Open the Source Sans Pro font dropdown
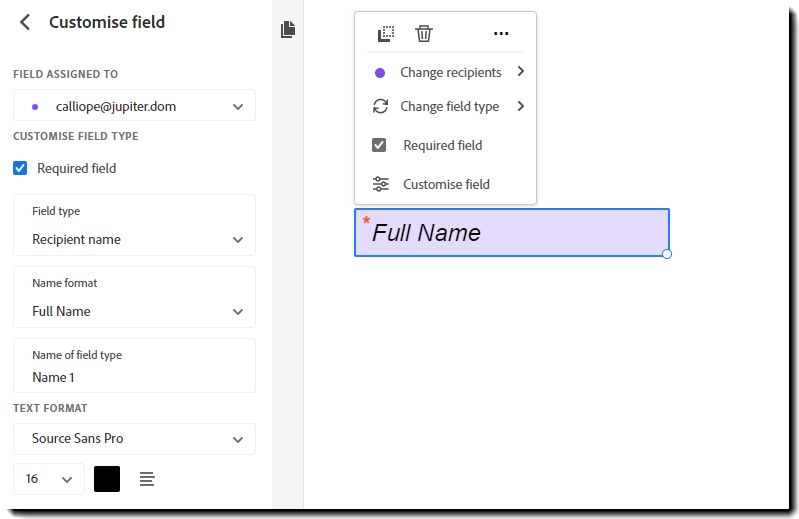The height and width of the screenshot is (519, 799). click(x=134, y=439)
